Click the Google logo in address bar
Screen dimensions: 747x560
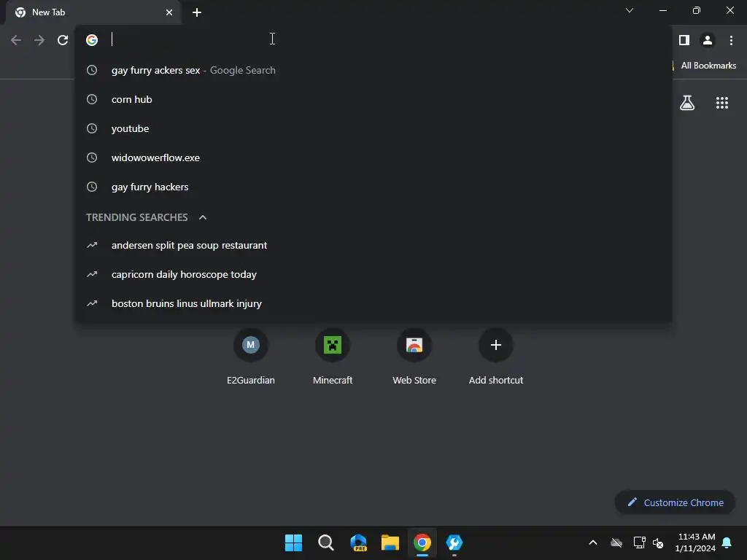pos(92,40)
